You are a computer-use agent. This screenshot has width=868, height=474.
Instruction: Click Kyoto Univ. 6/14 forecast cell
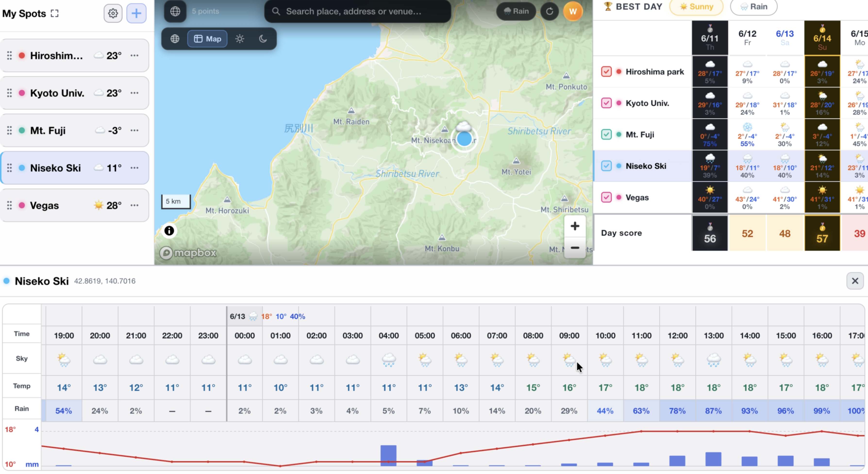[822, 103]
